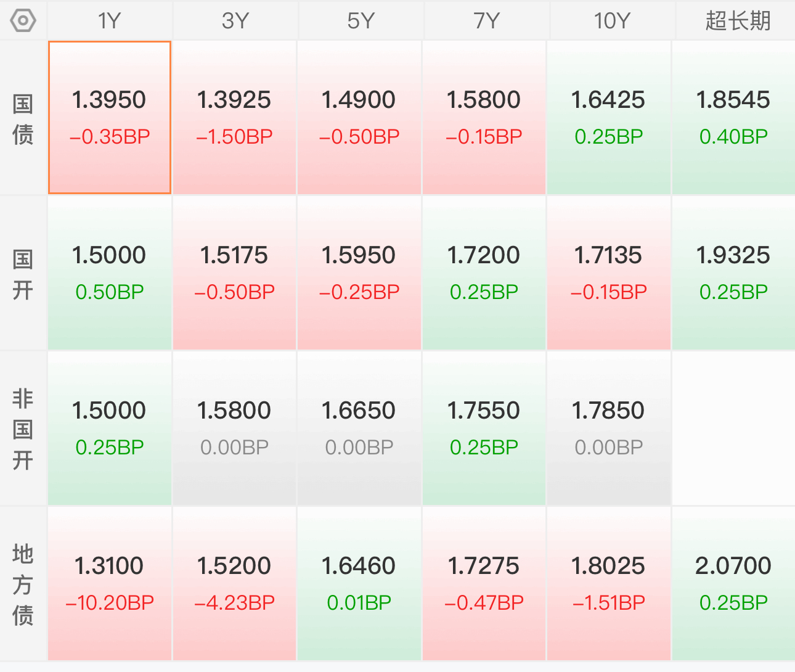Open the 非国开 5Y cell showing 1.6650
795x672 pixels.
[359, 428]
